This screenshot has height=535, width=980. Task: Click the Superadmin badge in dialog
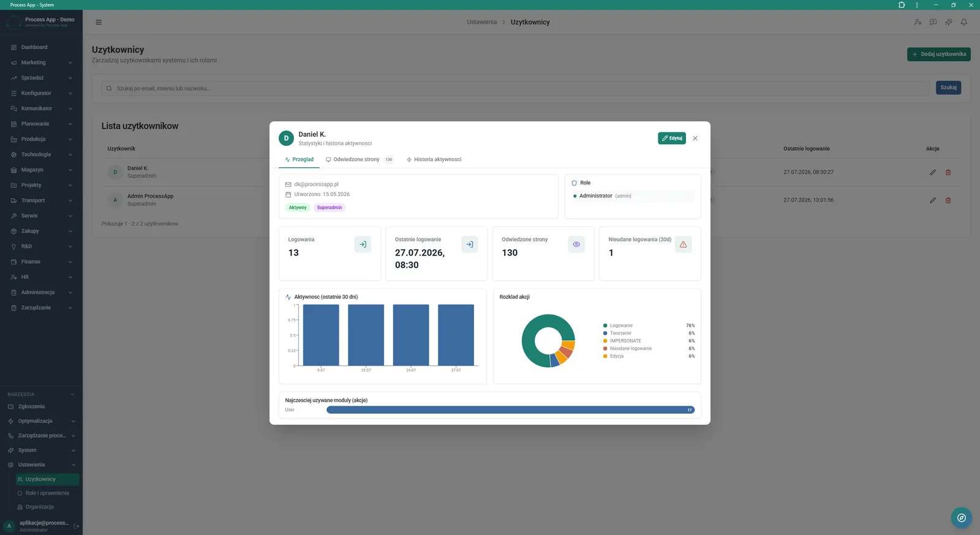(x=330, y=208)
